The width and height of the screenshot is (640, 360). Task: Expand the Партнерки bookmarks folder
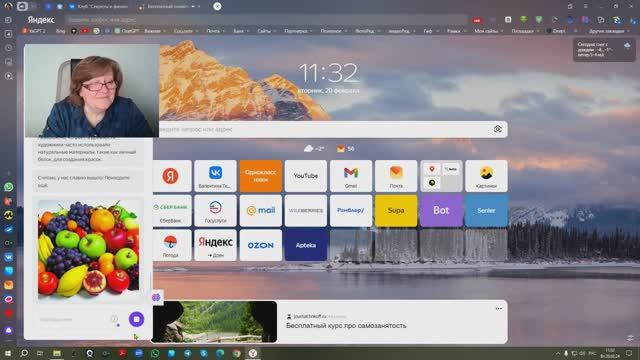298,31
